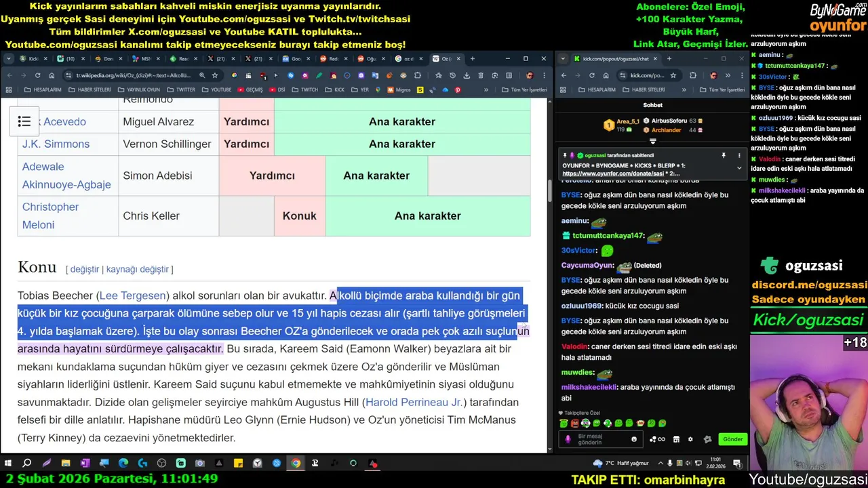Open the weather widget showing 7°C Hafif yağmur

pyautogui.click(x=620, y=463)
